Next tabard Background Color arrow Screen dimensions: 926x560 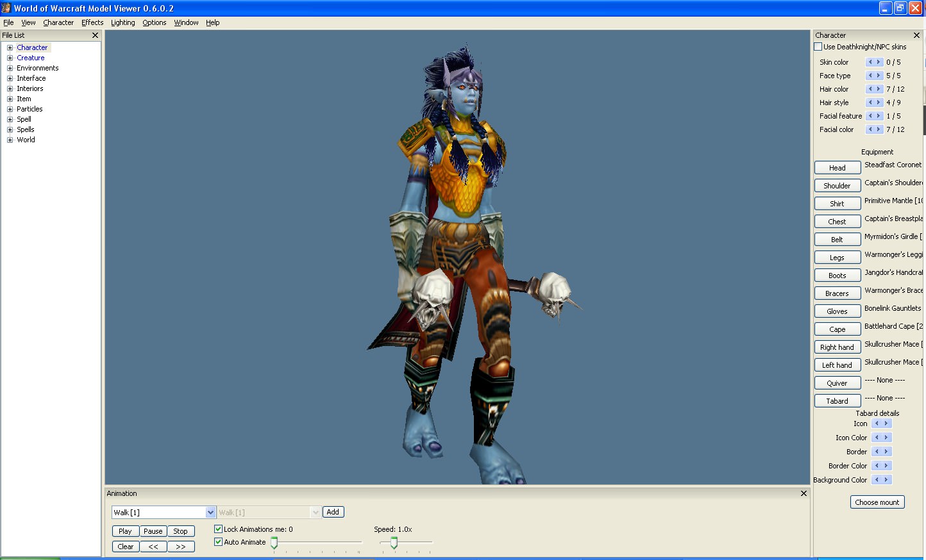click(x=886, y=480)
